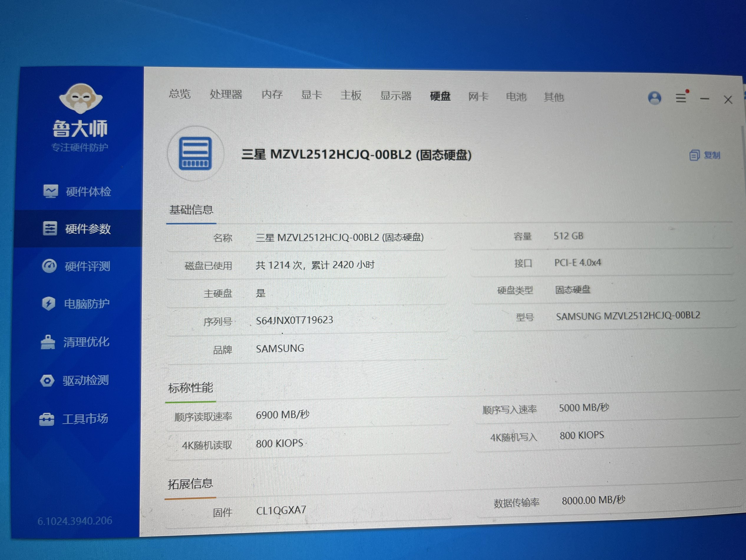This screenshot has height=560, width=746.
Task: Click the sequential write value 5000 MB/秒
Action: 584,408
